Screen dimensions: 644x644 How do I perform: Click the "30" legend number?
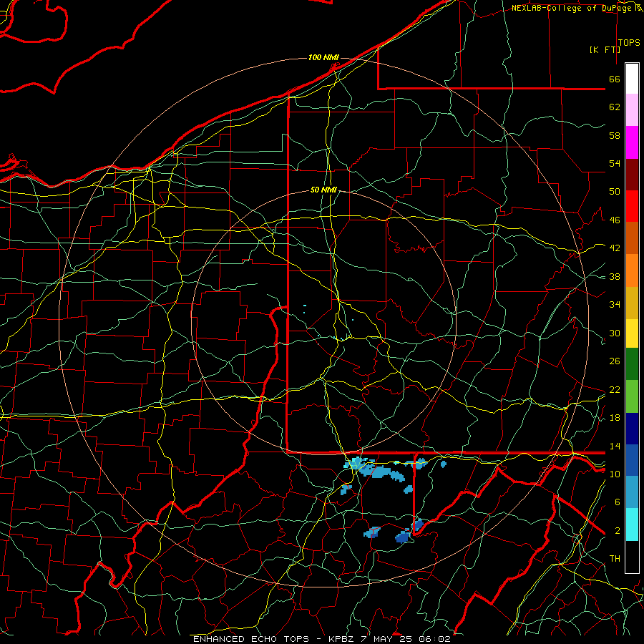pos(615,333)
